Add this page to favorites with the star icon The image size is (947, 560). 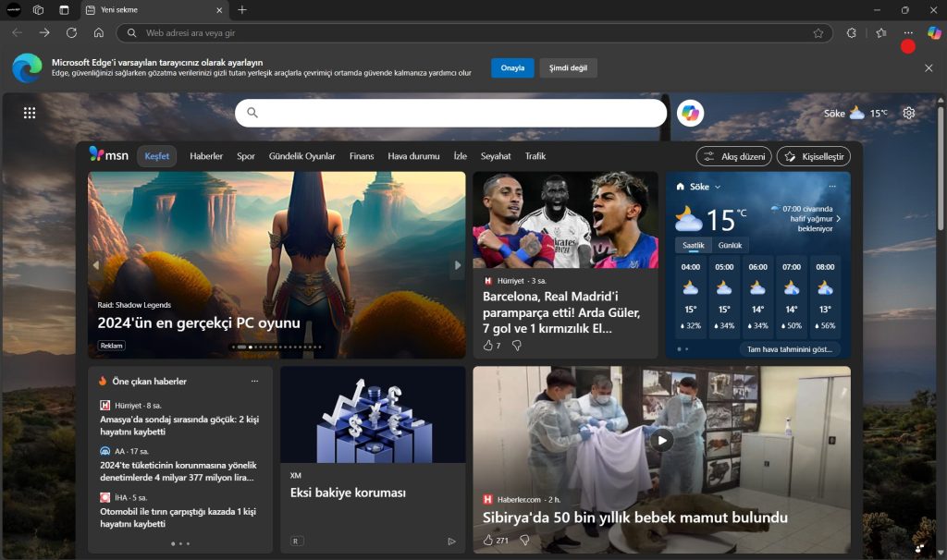click(x=818, y=33)
